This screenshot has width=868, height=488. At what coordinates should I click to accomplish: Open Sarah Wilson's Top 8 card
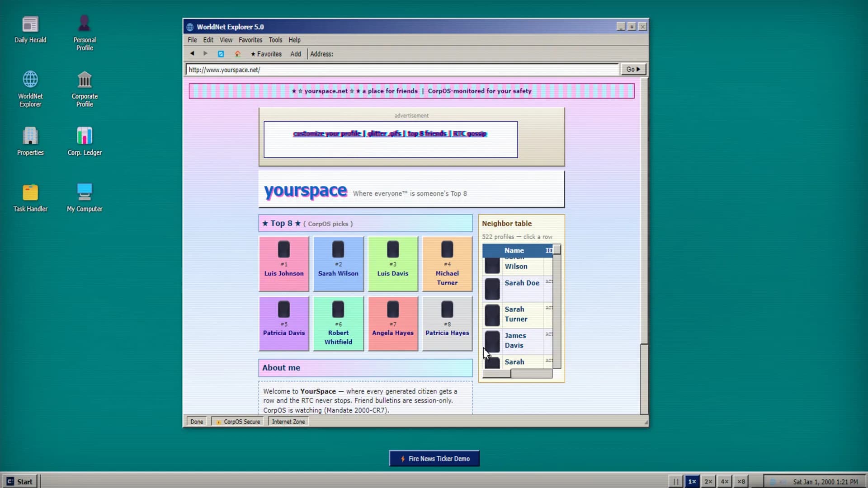pyautogui.click(x=338, y=264)
